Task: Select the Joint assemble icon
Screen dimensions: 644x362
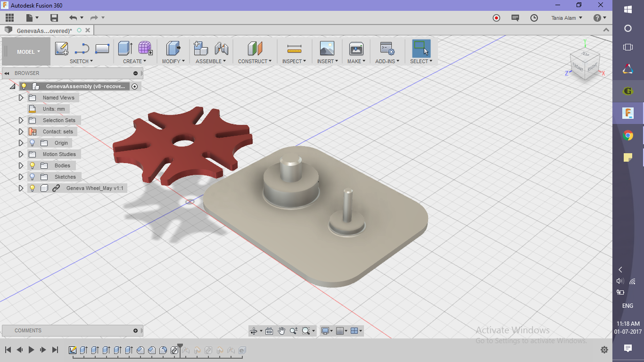Action: (x=221, y=49)
